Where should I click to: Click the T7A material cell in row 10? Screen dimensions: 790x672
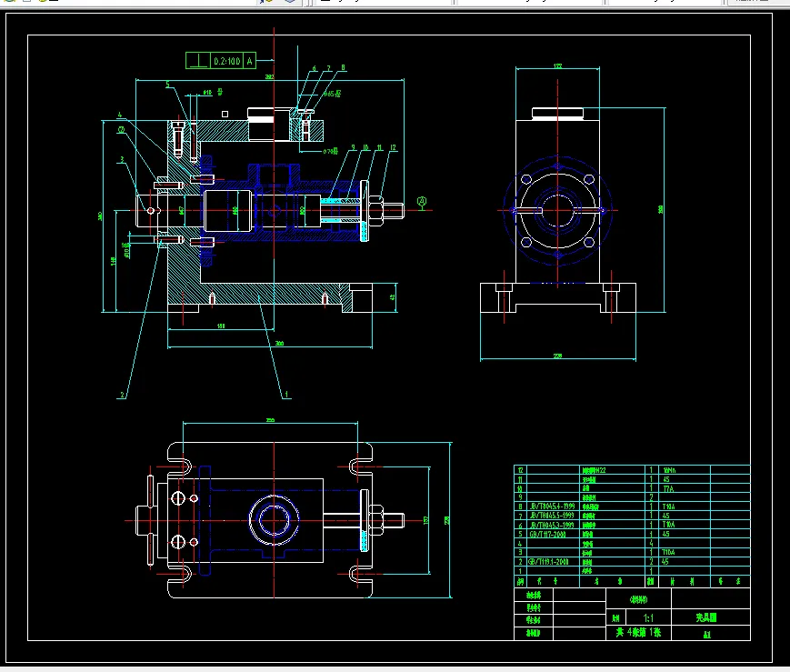click(x=668, y=489)
